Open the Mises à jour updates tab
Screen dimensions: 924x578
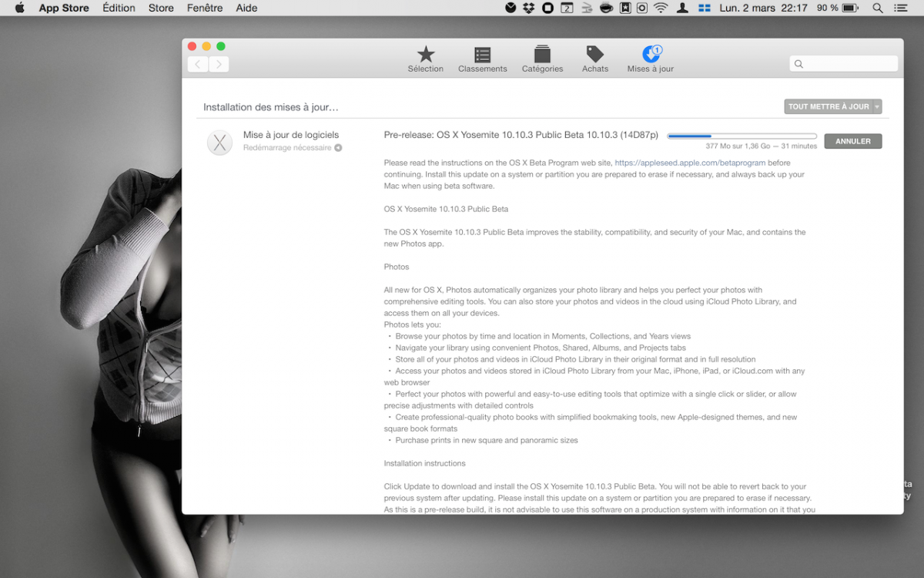[x=651, y=59]
